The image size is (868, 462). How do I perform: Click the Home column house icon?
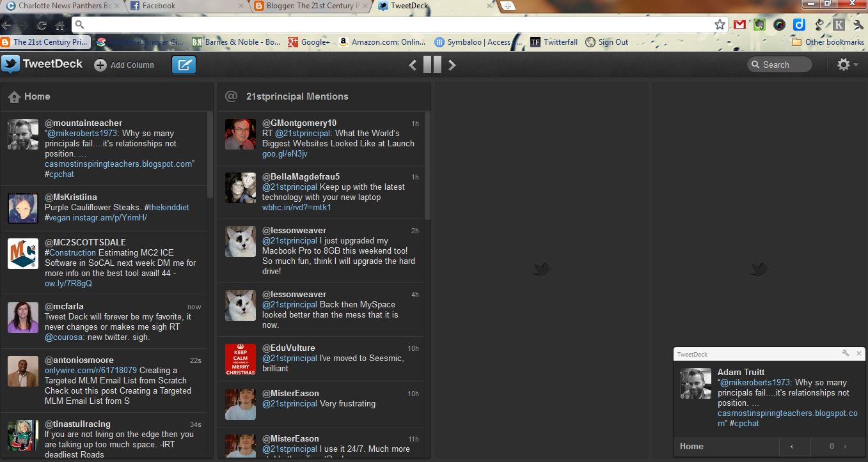click(14, 96)
